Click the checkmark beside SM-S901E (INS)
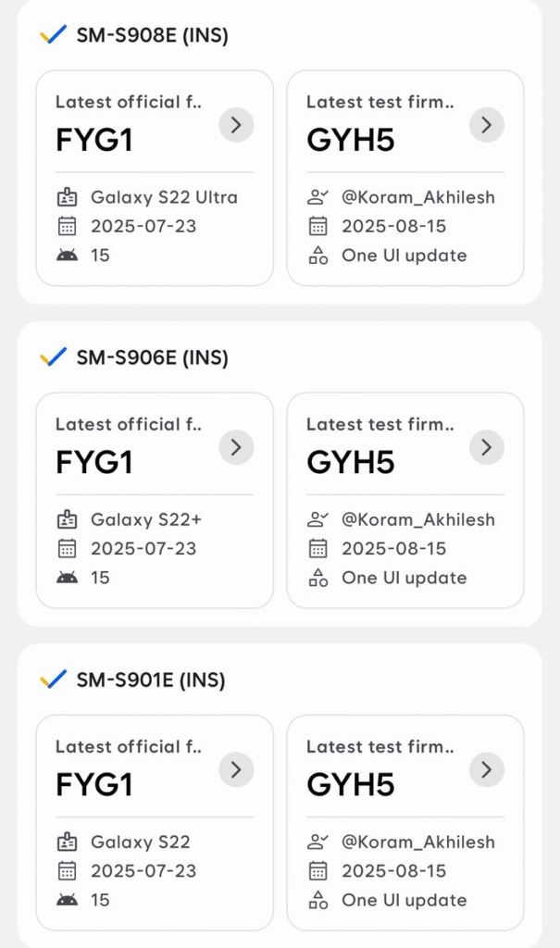 [x=54, y=680]
